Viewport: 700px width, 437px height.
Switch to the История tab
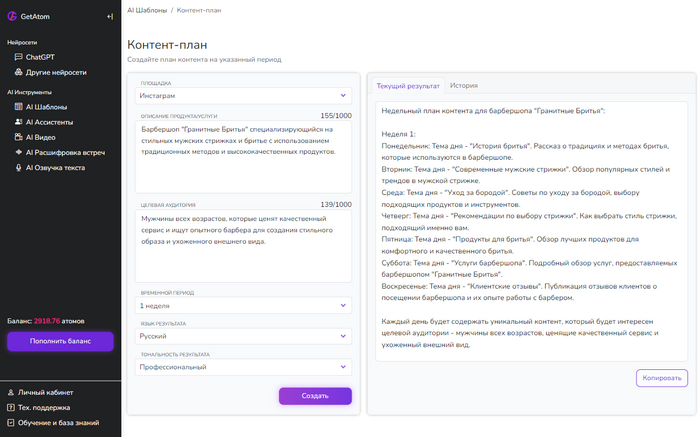pyautogui.click(x=463, y=86)
